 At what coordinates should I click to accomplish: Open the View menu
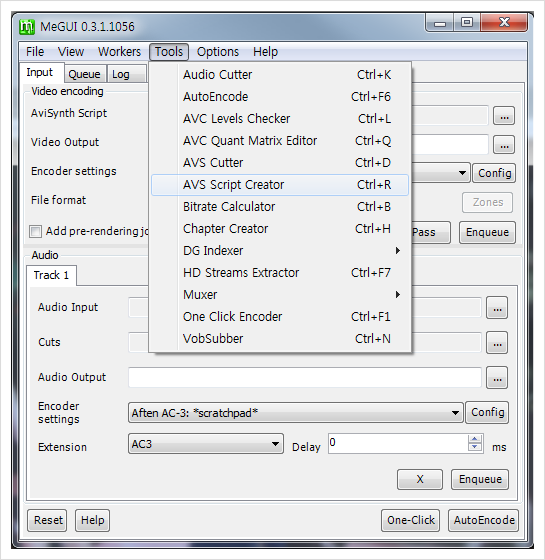coord(71,52)
